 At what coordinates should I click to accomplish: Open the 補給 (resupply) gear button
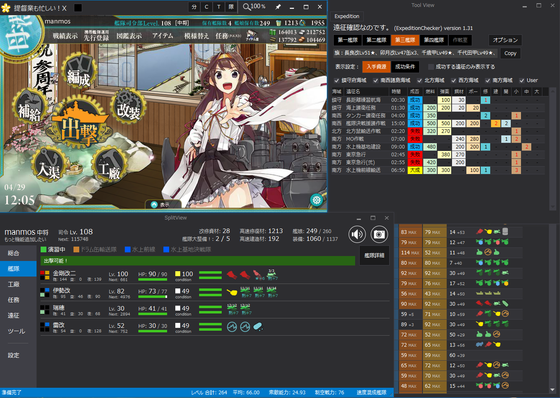point(30,106)
